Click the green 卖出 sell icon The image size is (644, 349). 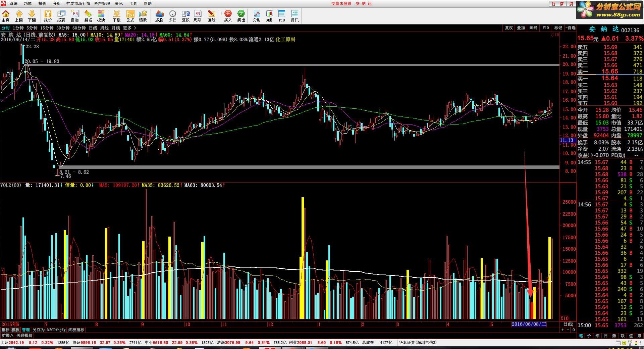pyautogui.click(x=241, y=16)
